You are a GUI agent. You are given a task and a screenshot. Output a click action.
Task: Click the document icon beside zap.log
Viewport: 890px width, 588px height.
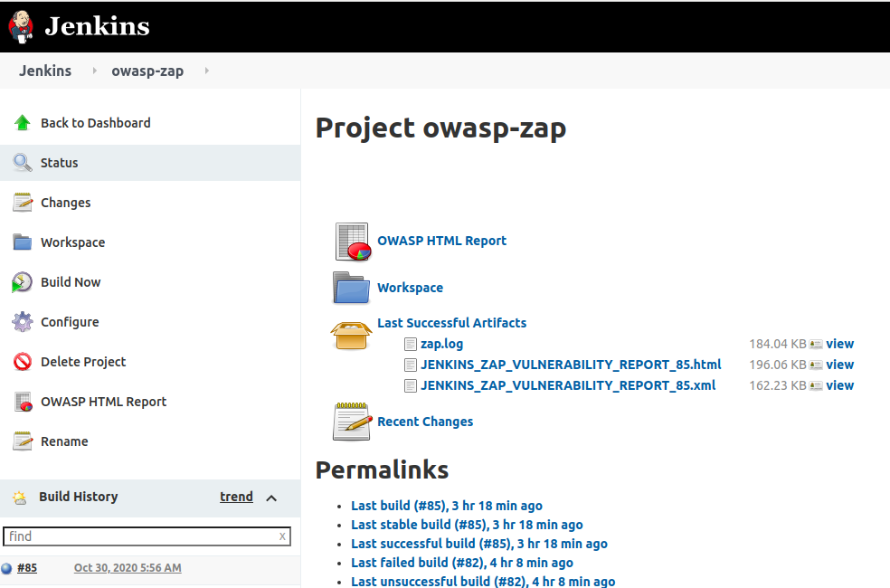point(411,345)
